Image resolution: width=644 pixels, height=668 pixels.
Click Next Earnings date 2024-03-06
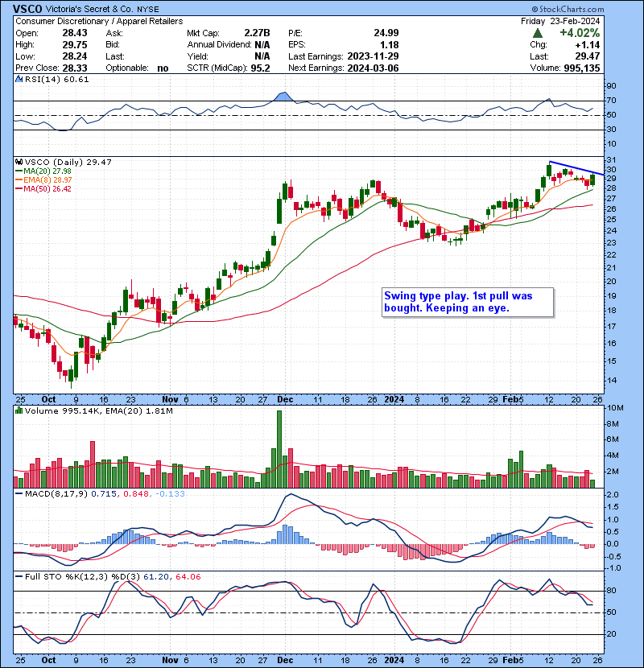coord(373,68)
